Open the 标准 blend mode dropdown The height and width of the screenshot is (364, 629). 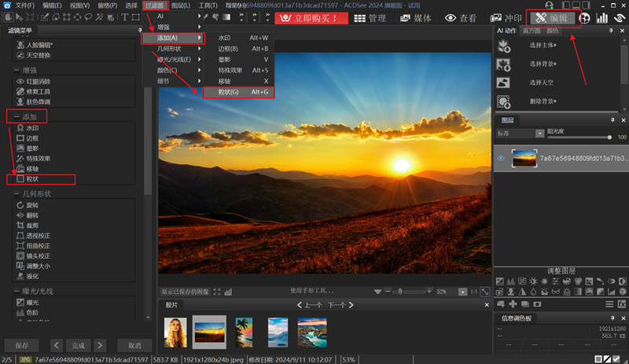(x=517, y=134)
